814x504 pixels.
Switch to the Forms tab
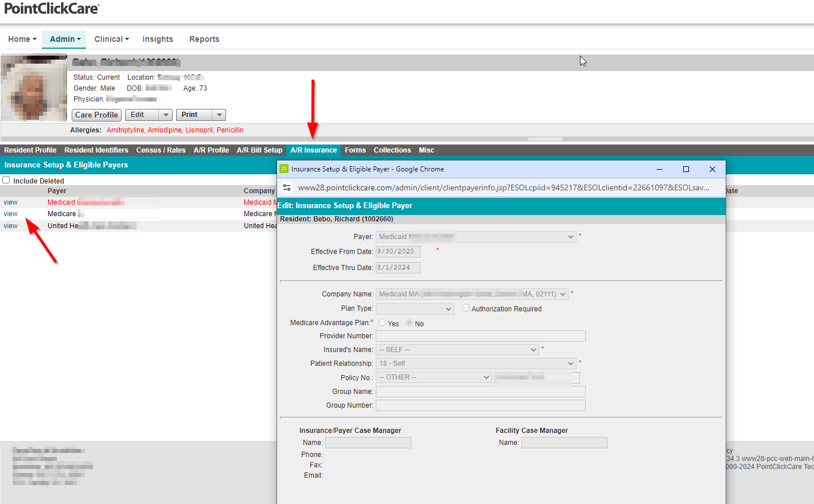tap(355, 150)
